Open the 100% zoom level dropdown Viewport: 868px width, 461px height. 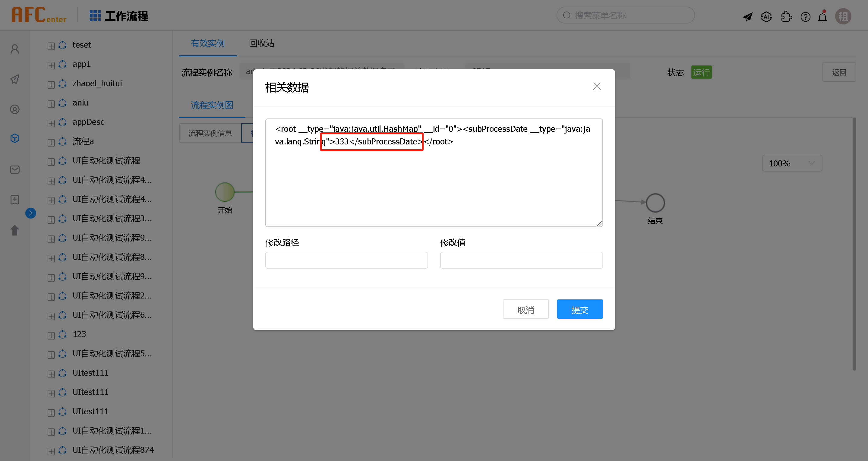[792, 163]
